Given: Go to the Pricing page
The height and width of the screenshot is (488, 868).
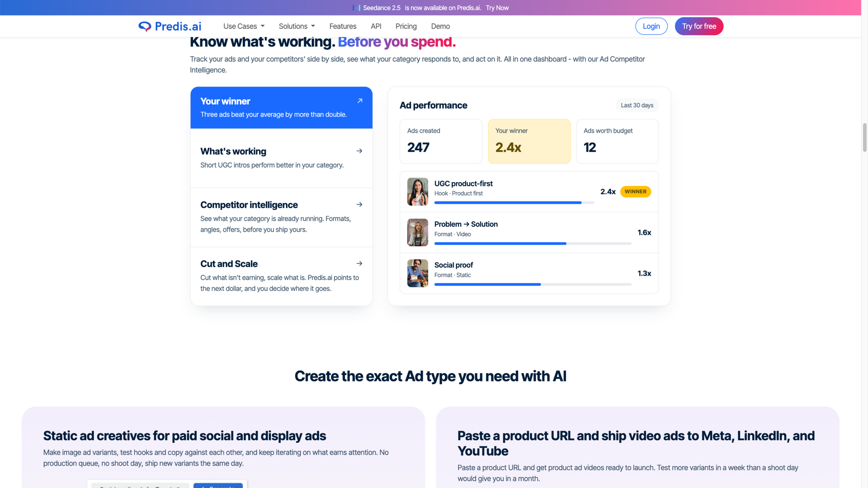Looking at the screenshot, I should pyautogui.click(x=406, y=26).
